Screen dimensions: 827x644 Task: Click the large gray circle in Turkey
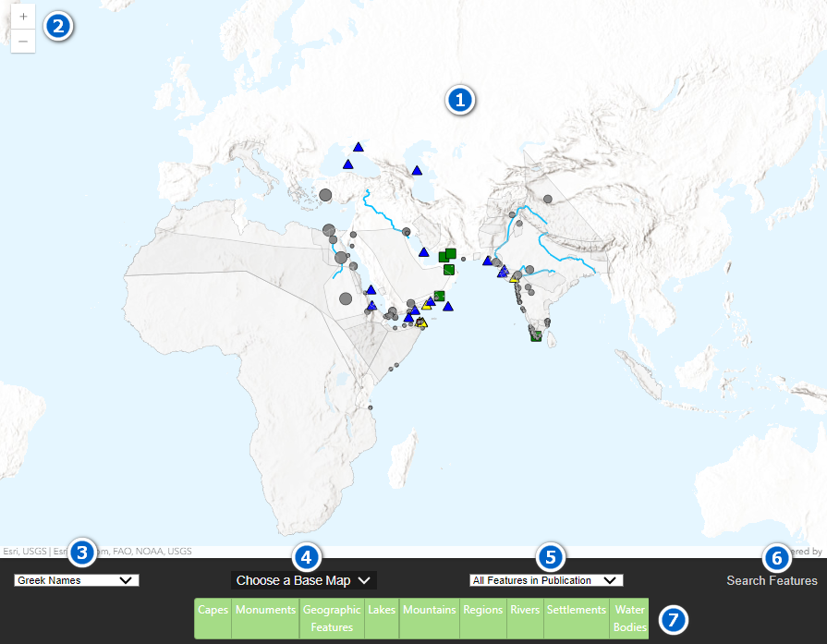[x=325, y=195]
